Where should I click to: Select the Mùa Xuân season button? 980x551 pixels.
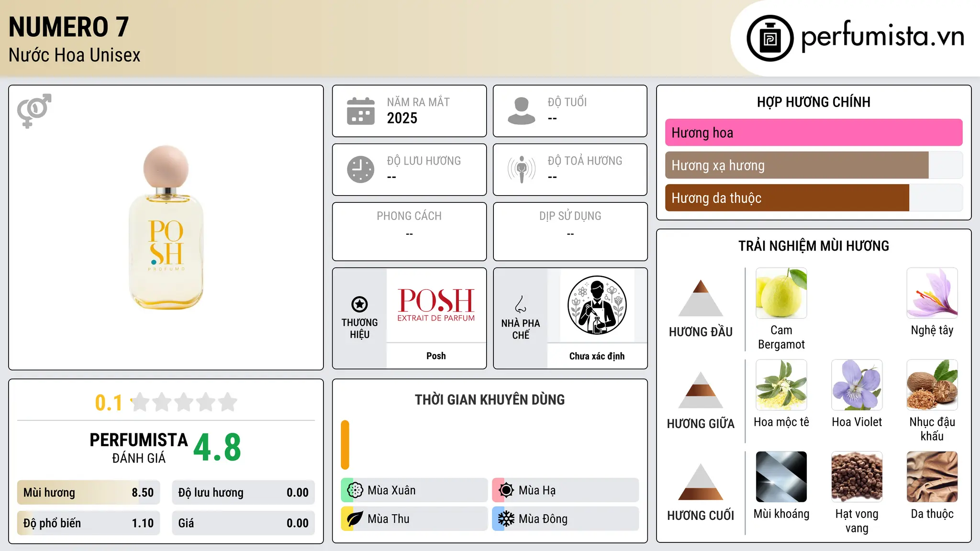[x=414, y=490]
